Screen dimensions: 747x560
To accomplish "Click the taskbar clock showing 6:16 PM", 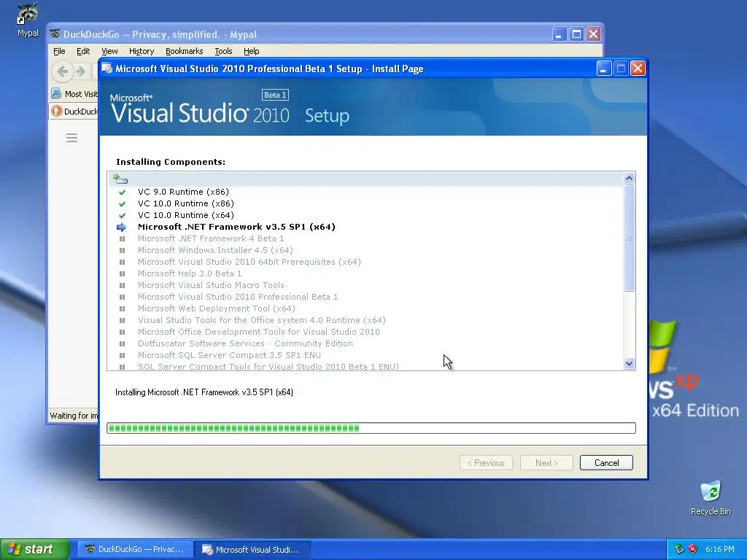I will [x=719, y=549].
